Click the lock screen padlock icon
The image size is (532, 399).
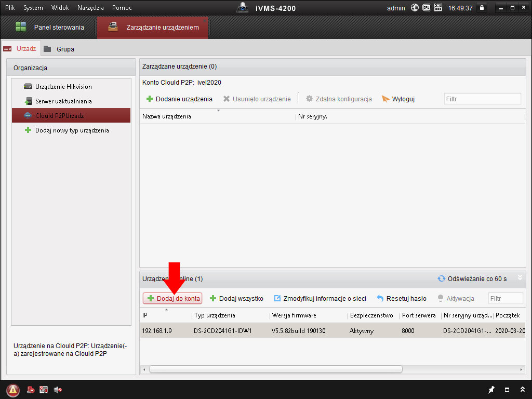[482, 8]
